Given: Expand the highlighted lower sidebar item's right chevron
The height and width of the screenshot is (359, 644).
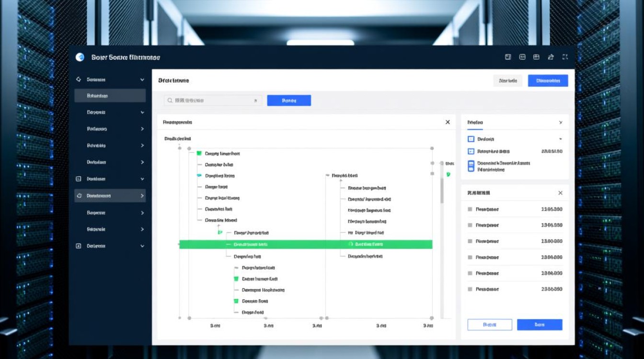Looking at the screenshot, I should tap(142, 196).
